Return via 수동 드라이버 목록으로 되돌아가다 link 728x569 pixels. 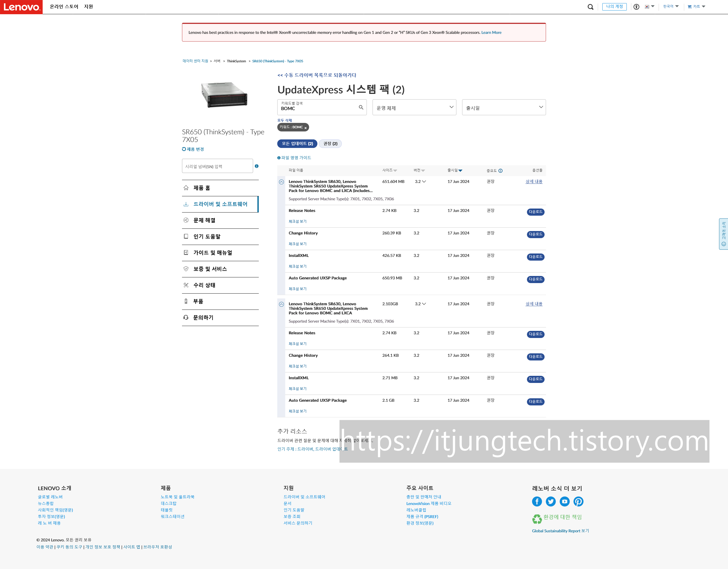pyautogui.click(x=317, y=75)
